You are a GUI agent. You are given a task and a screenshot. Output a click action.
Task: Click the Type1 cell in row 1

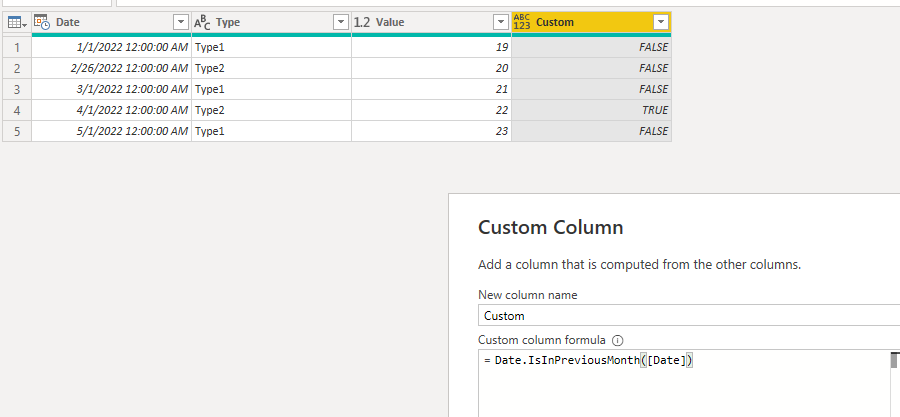(x=271, y=47)
